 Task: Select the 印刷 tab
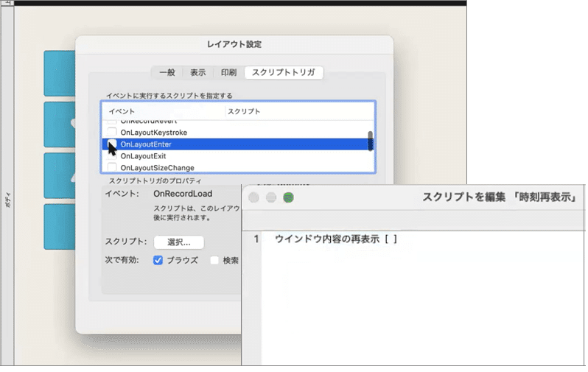pos(228,72)
